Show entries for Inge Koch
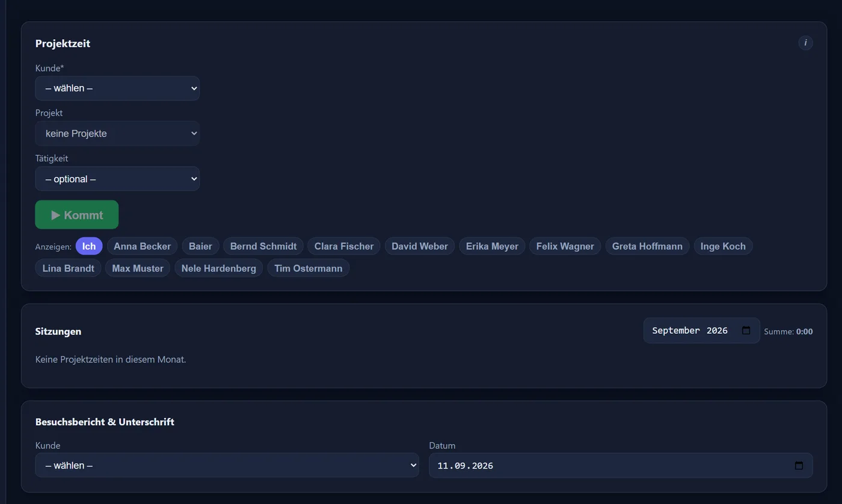842x504 pixels. [723, 246]
